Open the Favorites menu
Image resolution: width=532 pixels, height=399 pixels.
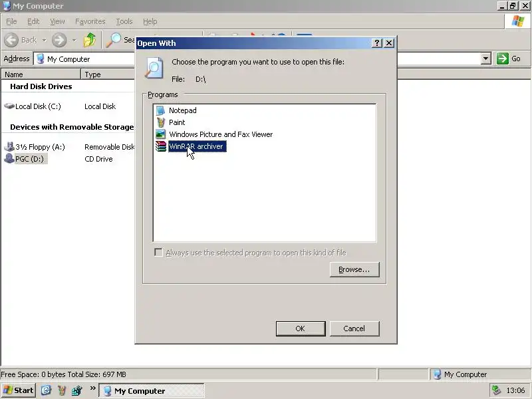[90, 21]
